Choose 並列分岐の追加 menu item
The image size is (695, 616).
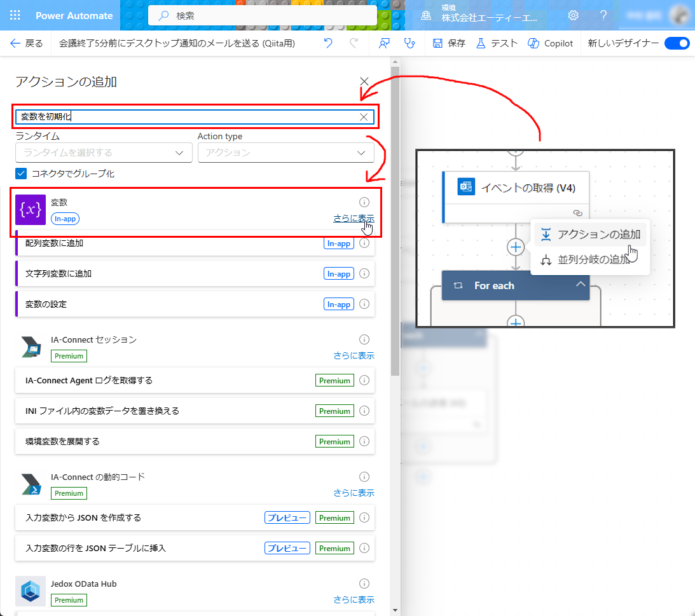590,260
